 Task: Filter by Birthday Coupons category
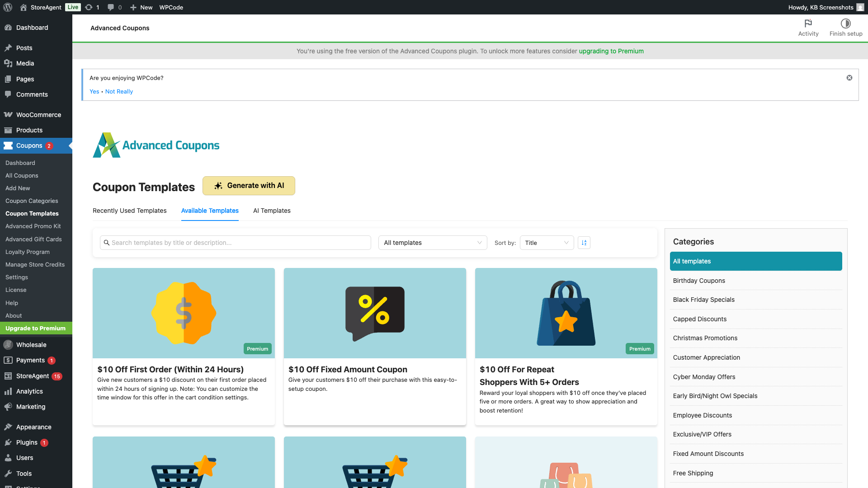[756, 281]
